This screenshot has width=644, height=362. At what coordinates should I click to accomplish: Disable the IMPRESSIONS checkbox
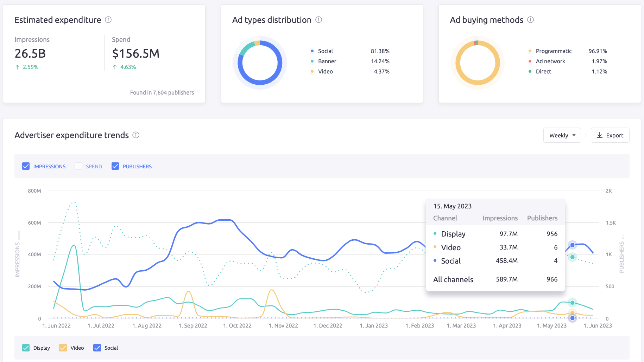26,166
